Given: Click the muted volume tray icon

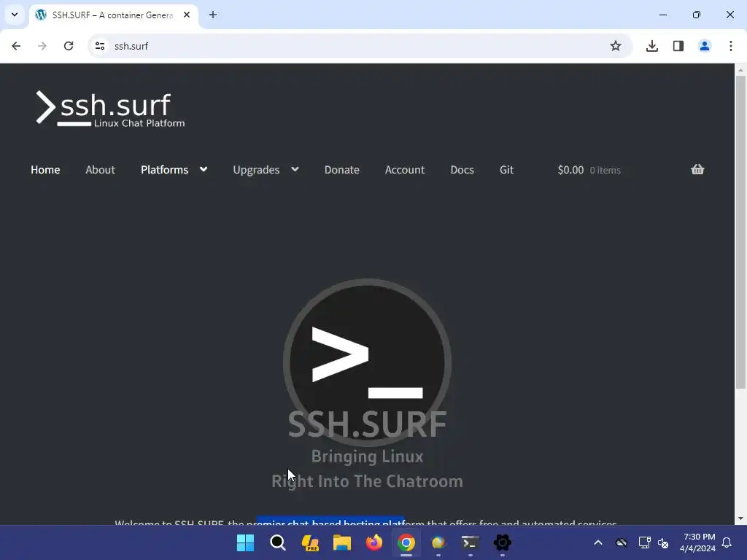Looking at the screenshot, I should [x=663, y=542].
